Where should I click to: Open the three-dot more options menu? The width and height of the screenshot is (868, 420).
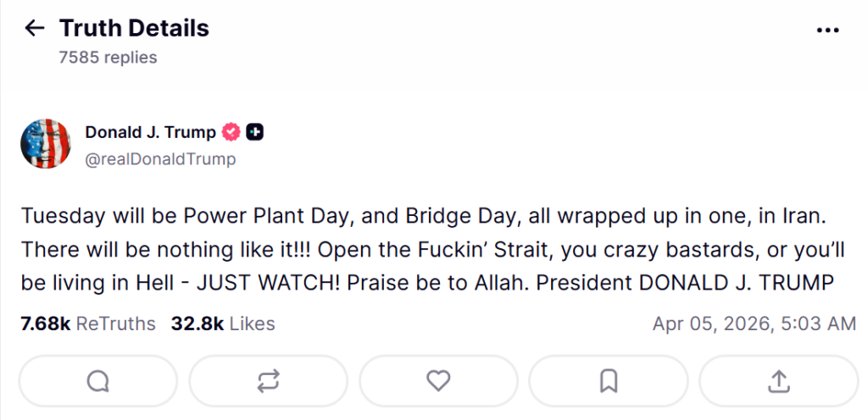pos(826,30)
